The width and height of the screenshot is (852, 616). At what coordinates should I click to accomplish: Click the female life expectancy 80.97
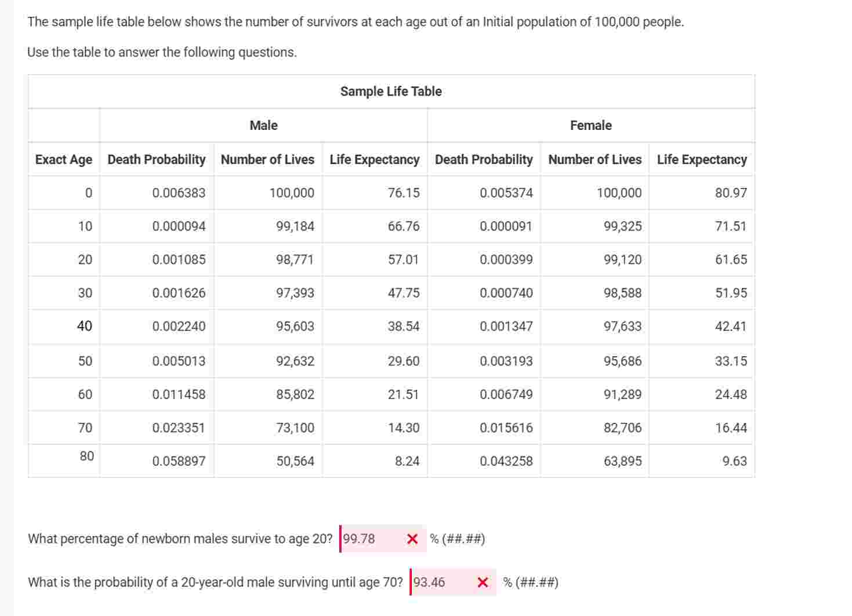[x=732, y=193]
